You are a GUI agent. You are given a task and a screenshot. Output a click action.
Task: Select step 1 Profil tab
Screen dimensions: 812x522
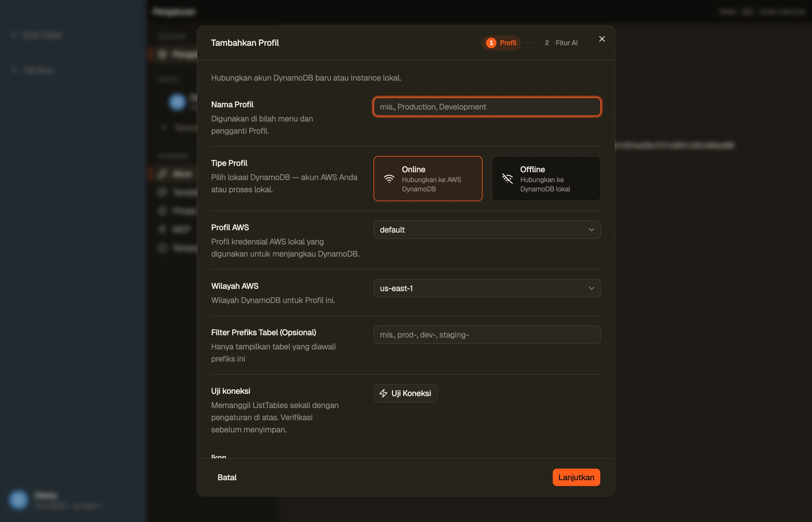pos(501,43)
